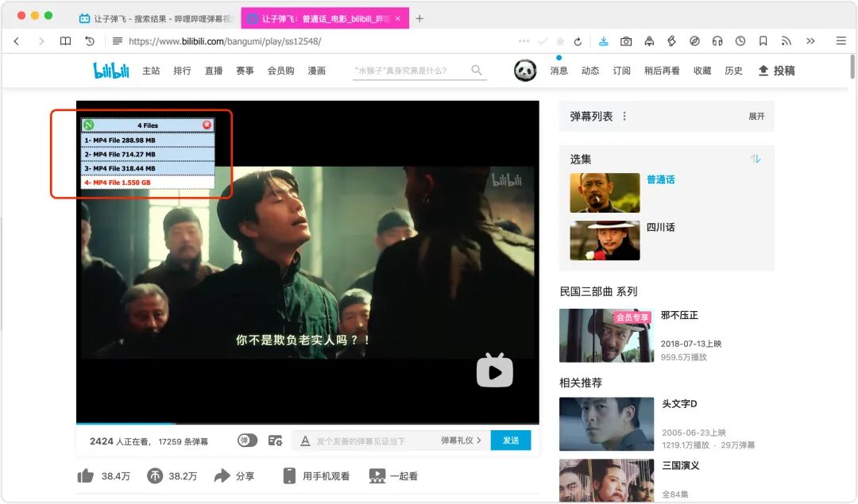Select the 普通话 version thumbnail
Screen dimensions: 858x504
605,193
